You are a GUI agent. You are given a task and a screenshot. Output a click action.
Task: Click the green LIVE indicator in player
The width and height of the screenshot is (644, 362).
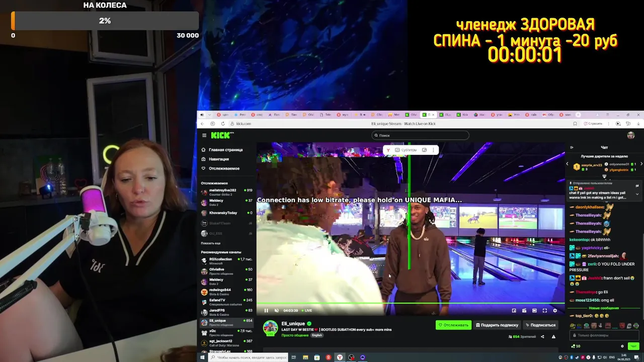coord(306,310)
